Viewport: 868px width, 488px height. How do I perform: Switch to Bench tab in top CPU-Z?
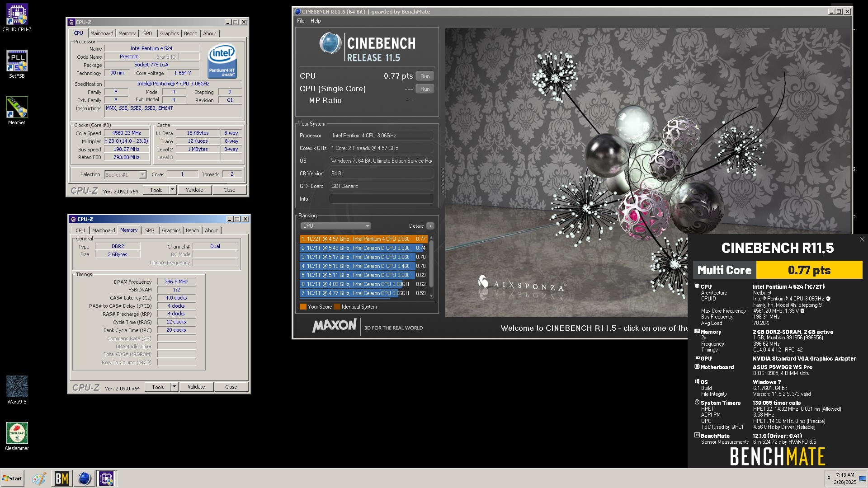point(191,33)
